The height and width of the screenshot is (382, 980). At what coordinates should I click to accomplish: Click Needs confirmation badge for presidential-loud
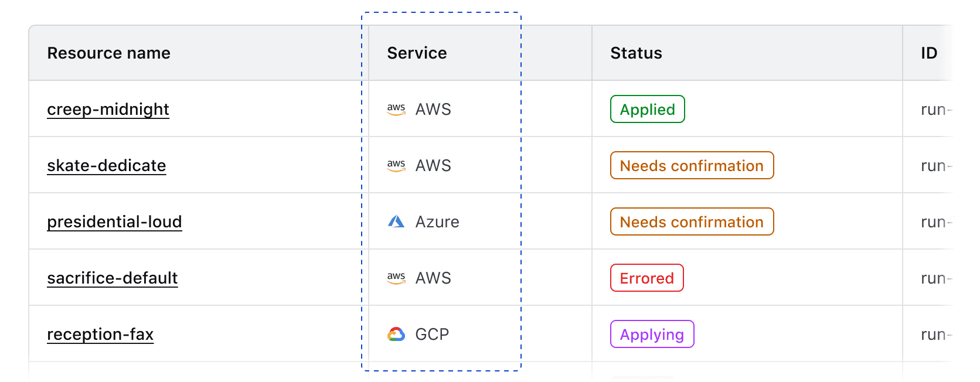coord(692,221)
